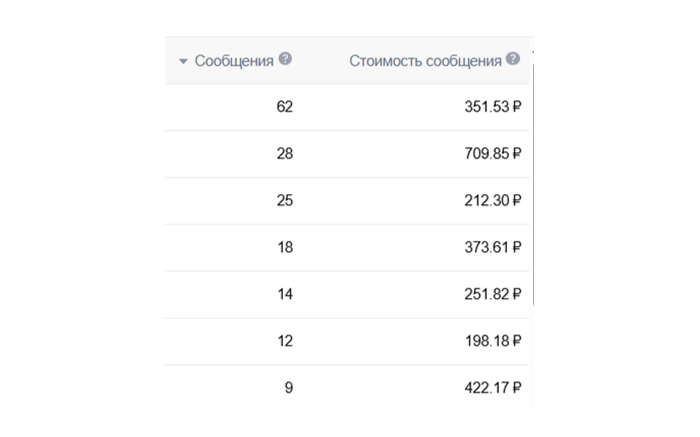Click the help icon beside Стоимость сообщения
This screenshot has height=437, width=700.
(513, 60)
